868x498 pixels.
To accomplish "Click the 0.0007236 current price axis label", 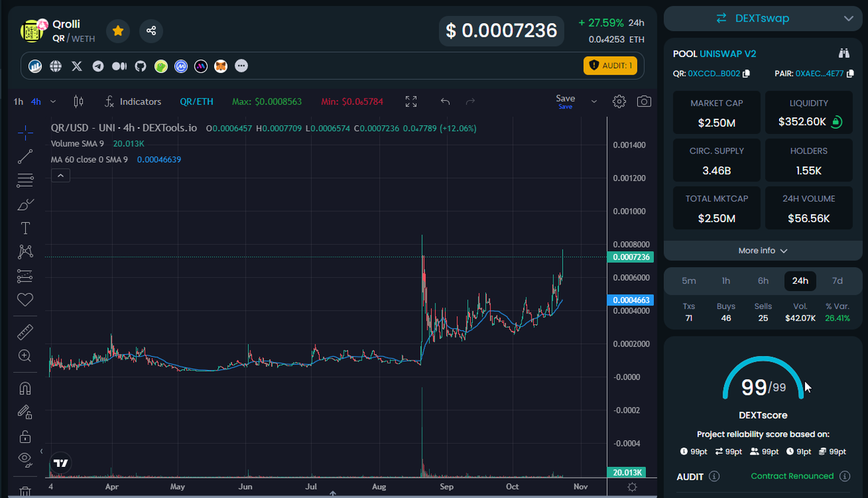I will (631, 257).
